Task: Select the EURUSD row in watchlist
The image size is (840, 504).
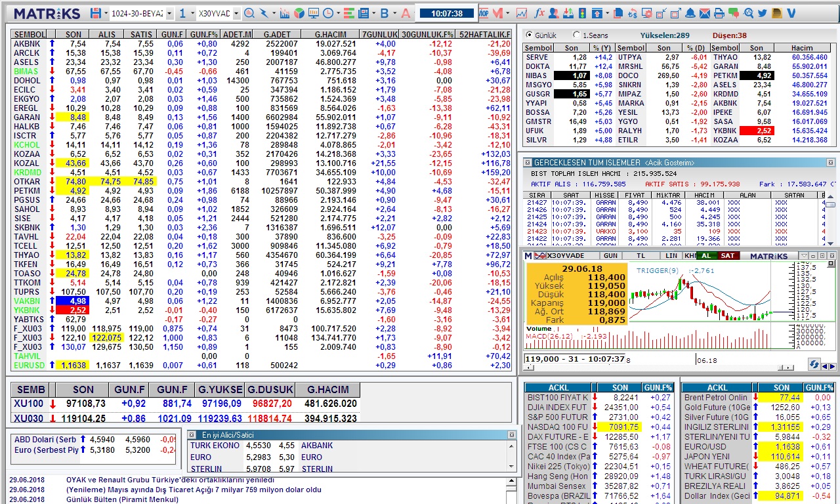Action: point(261,365)
